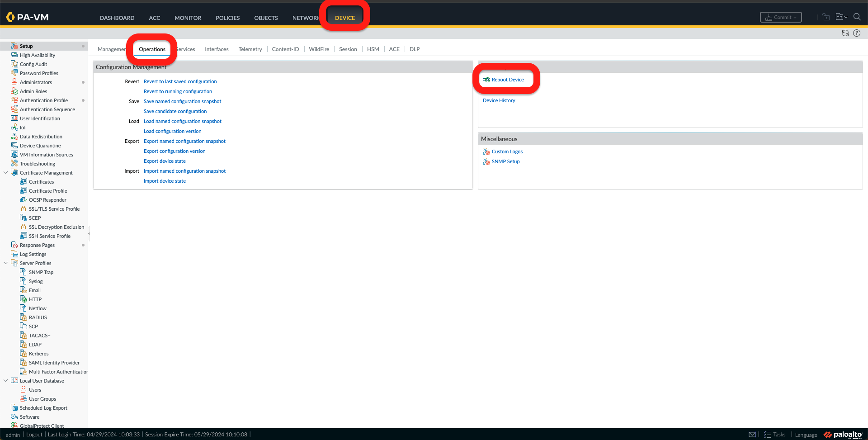The height and width of the screenshot is (440, 868).
Task: Click the Reboot Device icon
Action: (486, 80)
